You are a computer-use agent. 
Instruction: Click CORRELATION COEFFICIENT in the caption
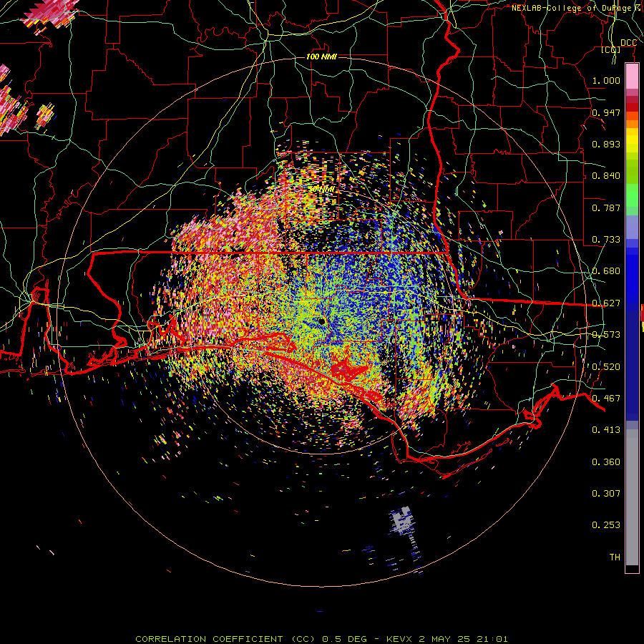(x=209, y=639)
